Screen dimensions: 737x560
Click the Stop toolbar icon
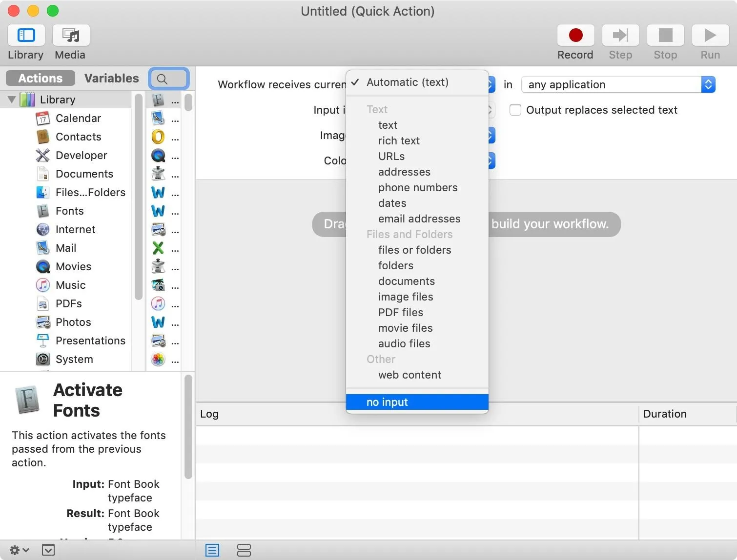(665, 36)
